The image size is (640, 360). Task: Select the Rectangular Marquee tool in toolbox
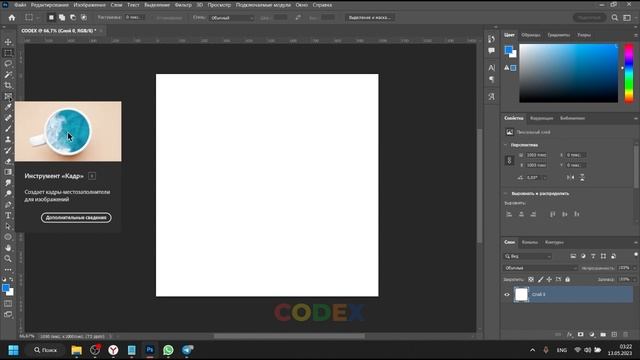pyautogui.click(x=8, y=53)
